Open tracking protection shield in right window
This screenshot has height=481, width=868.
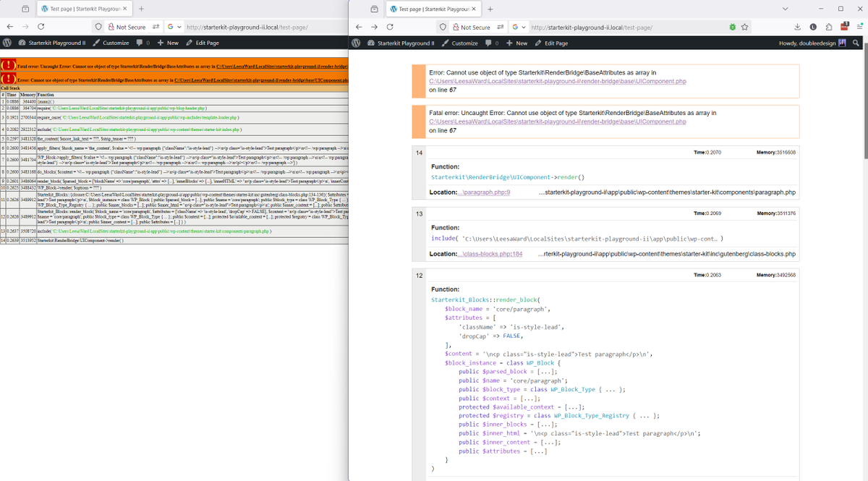click(x=443, y=27)
